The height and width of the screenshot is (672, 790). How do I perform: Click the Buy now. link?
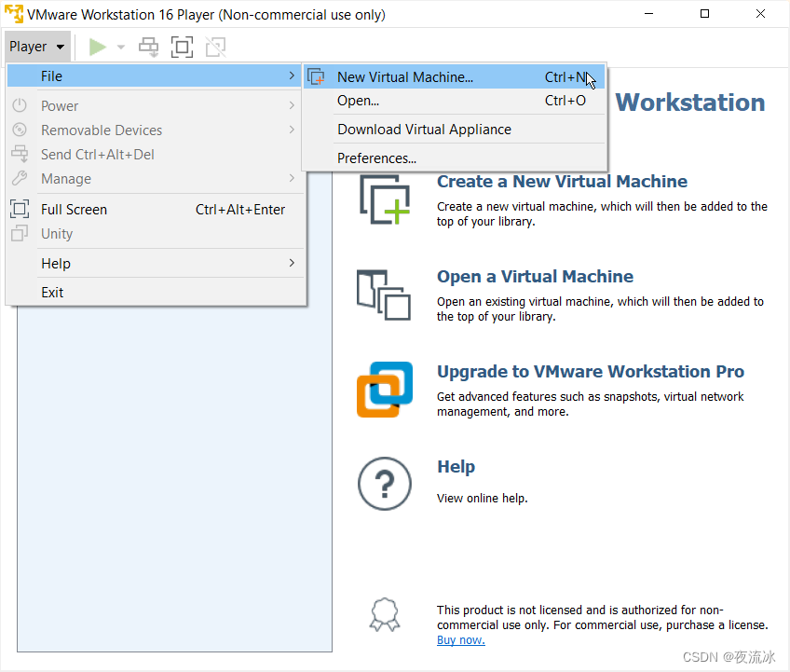[461, 640]
